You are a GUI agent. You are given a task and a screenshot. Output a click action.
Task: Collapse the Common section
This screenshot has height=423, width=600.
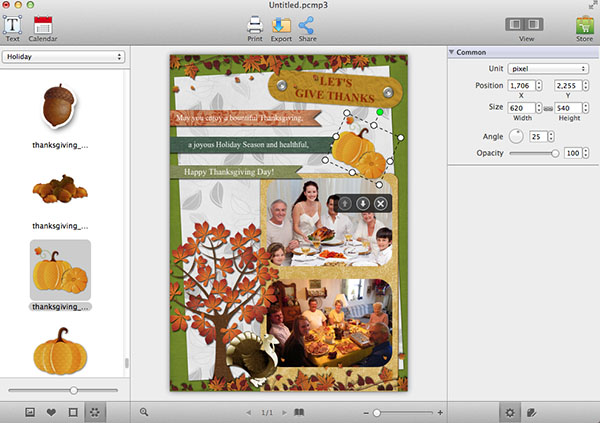452,52
